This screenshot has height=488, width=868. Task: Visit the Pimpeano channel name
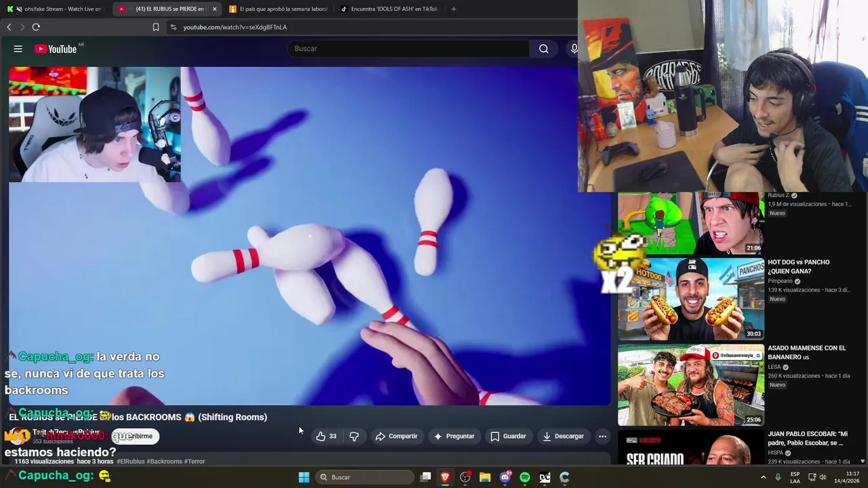tap(781, 281)
